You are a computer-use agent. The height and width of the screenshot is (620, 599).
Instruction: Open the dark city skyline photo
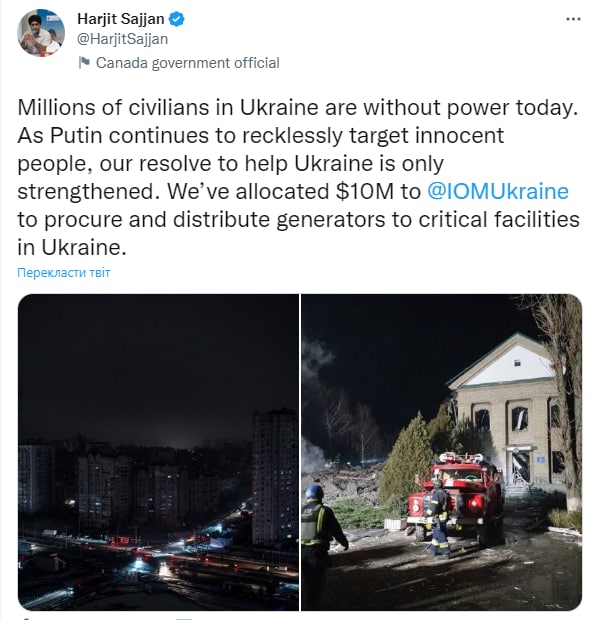pos(158,452)
